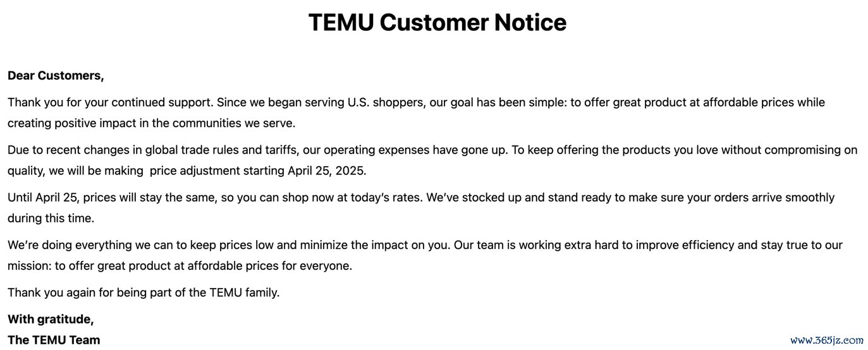The width and height of the screenshot is (868, 350).
Task: Click the date April 25, 2025
Action: [327, 171]
